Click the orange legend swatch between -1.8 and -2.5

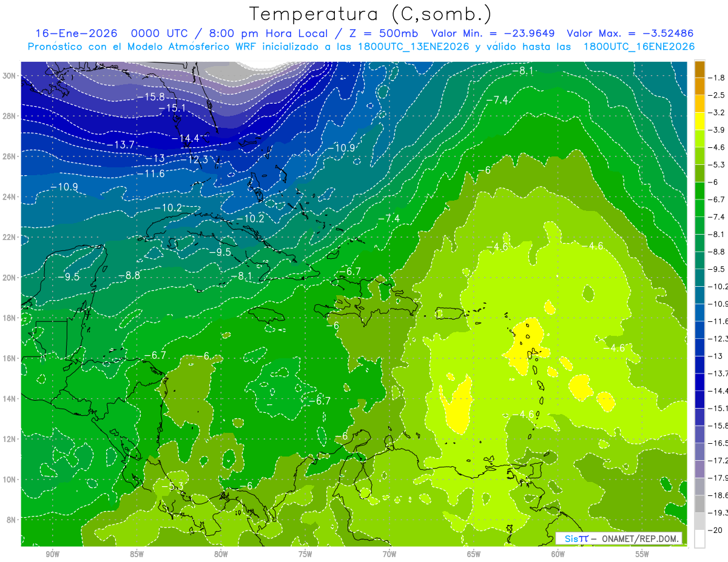tap(699, 86)
